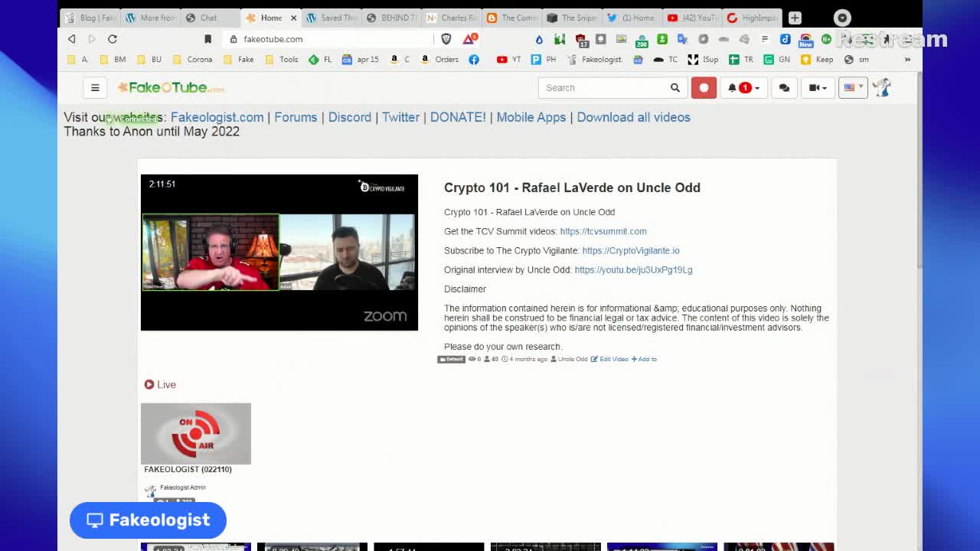Open the ISup bookmark

[x=703, y=59]
